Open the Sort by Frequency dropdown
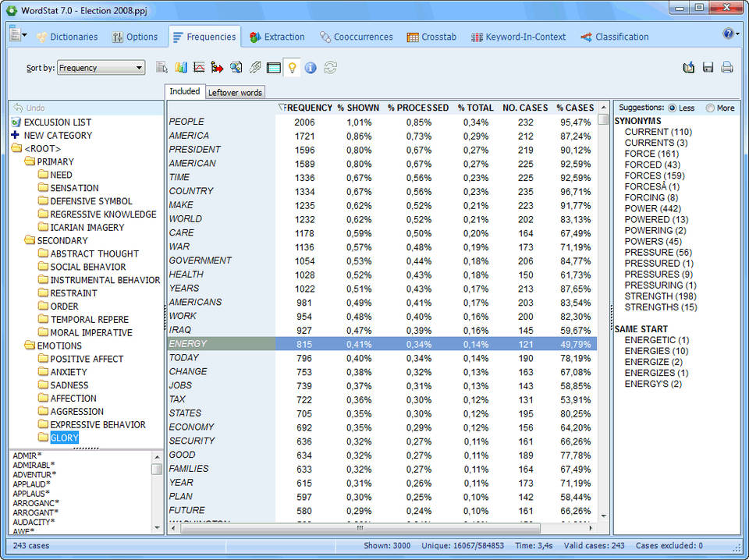This screenshot has width=749, height=560. click(x=101, y=68)
